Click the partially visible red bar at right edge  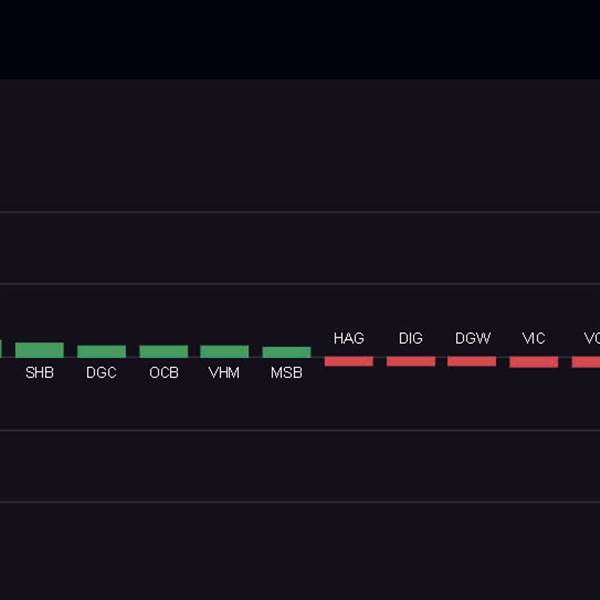tap(586, 362)
